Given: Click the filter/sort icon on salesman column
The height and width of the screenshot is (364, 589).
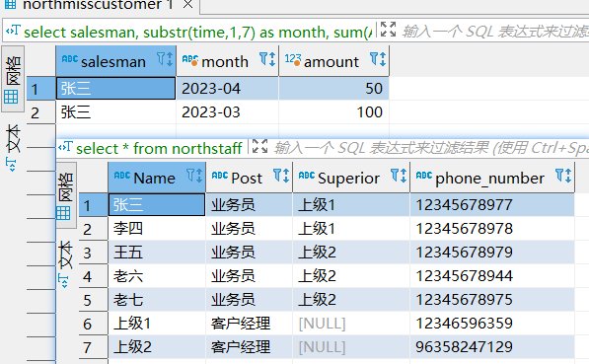Looking at the screenshot, I should coord(165,60).
